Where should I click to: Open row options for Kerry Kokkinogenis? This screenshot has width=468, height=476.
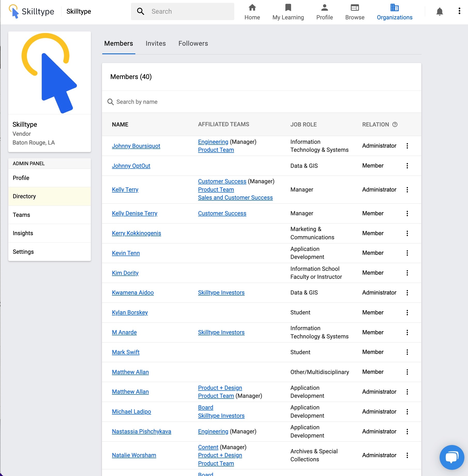coord(407,233)
